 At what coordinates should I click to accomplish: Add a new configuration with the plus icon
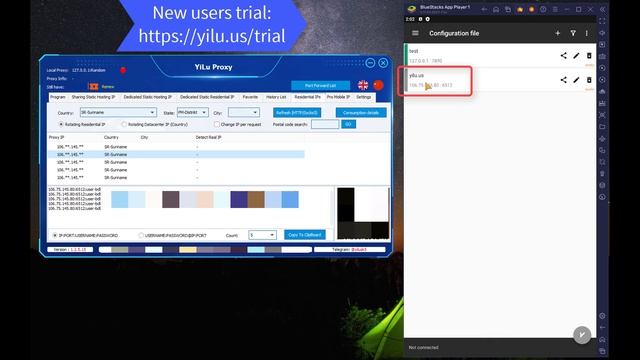558,33
